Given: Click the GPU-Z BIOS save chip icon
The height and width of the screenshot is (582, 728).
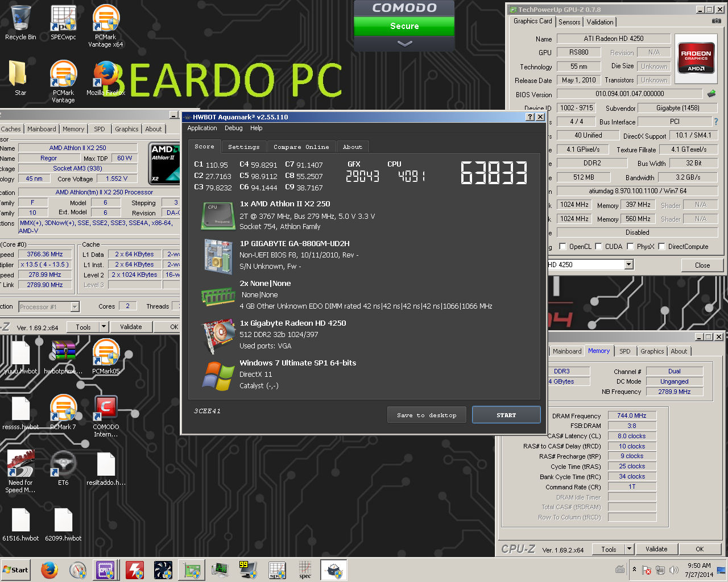Looking at the screenshot, I should click(x=712, y=94).
